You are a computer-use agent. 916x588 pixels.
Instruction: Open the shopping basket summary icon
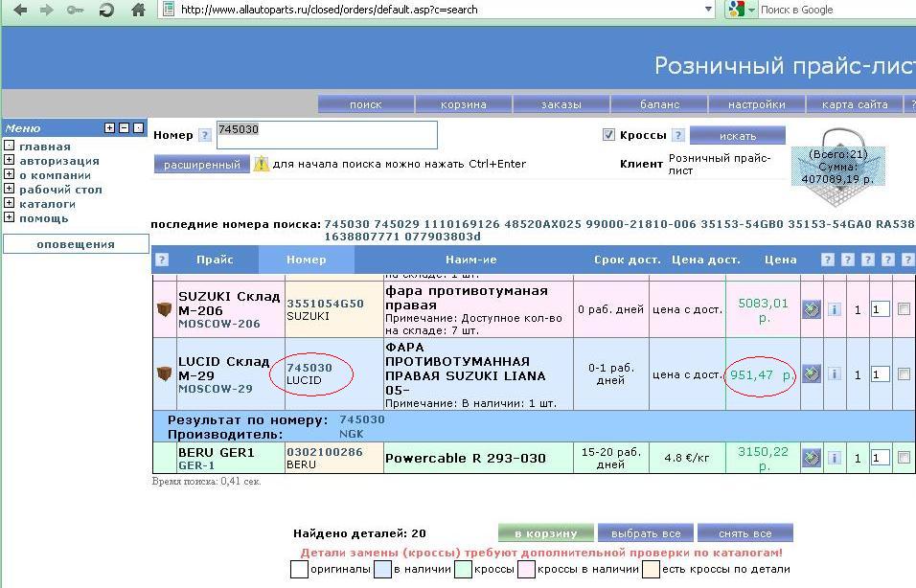(x=838, y=168)
